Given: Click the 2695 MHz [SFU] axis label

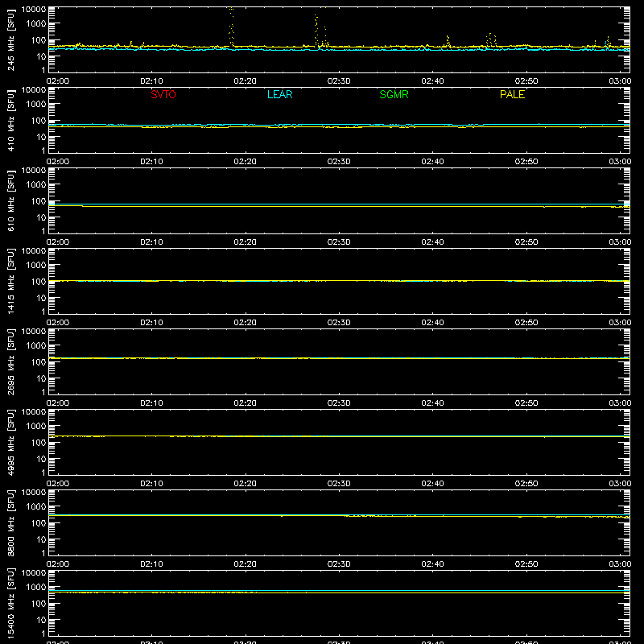Looking at the screenshot, I should [10, 361].
